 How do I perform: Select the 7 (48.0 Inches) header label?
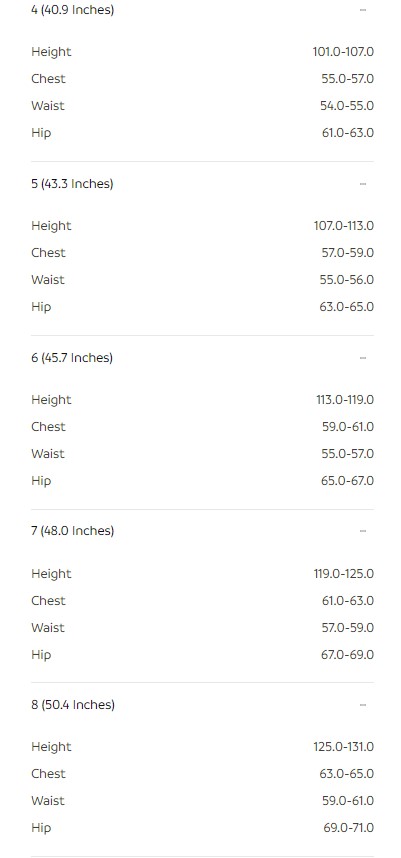[x=73, y=531]
